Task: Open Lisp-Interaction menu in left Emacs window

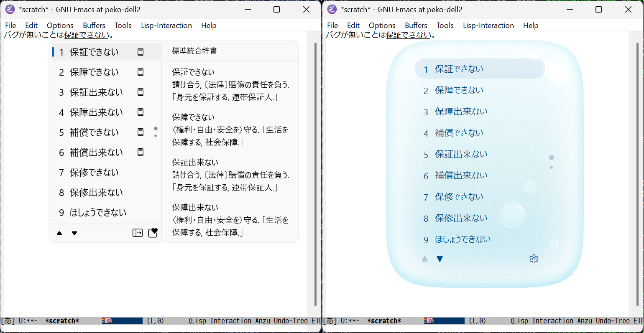Action: [x=166, y=25]
